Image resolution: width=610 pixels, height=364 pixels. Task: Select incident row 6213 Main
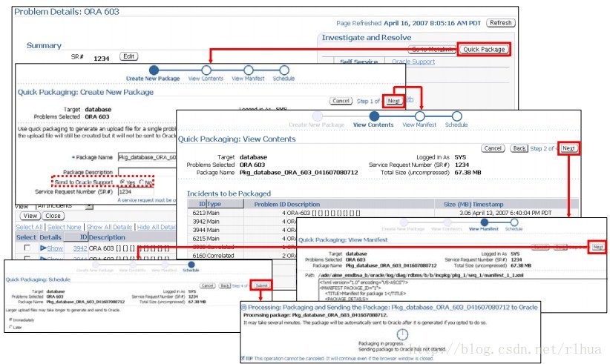pyautogui.click(x=383, y=213)
